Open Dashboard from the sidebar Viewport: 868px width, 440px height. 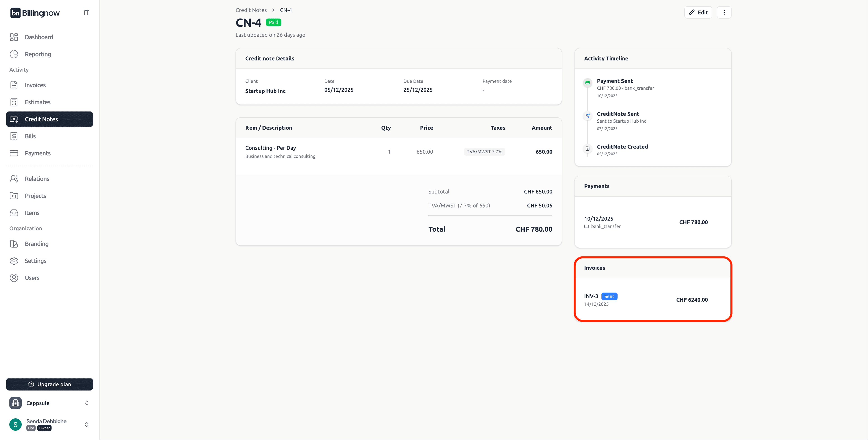click(x=39, y=37)
